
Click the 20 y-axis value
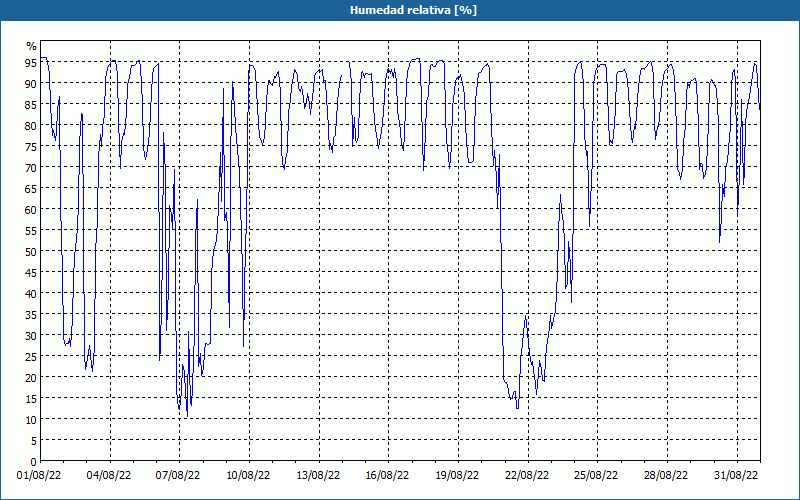pyautogui.click(x=31, y=378)
